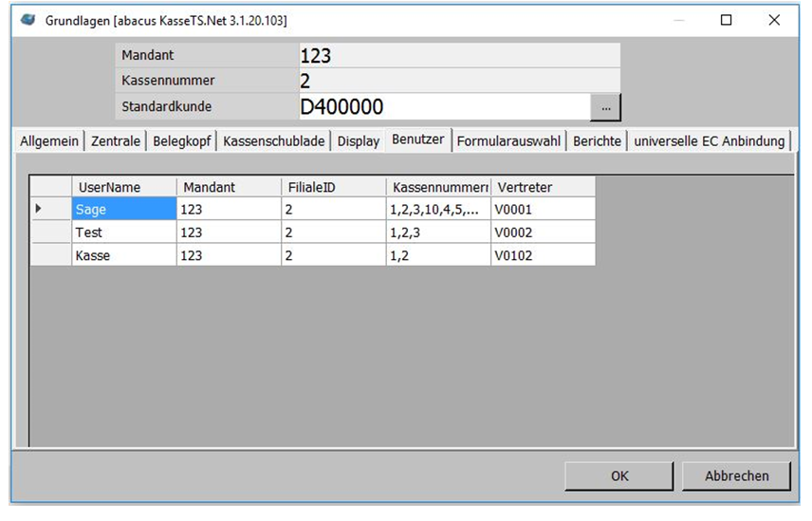This screenshot has height=521, width=812.
Task: Click the abacus app icon in title bar
Action: [28, 20]
